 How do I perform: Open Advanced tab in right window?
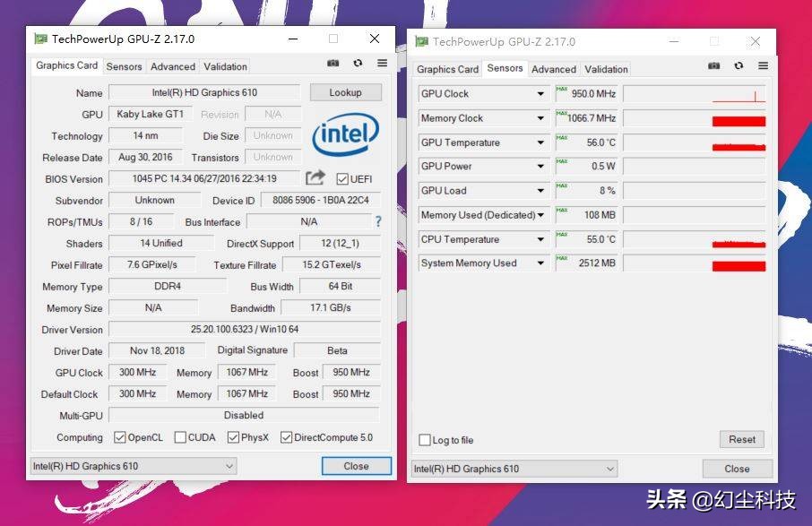pyautogui.click(x=554, y=69)
